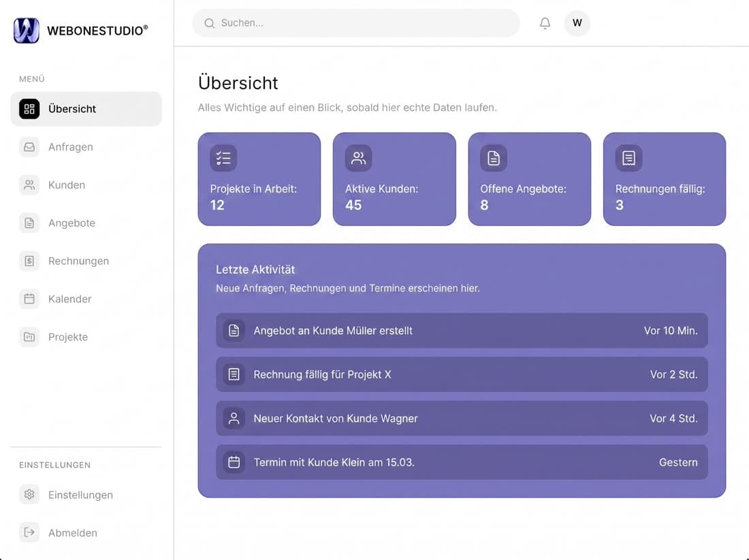Click the WebOneStudio logo icon
This screenshot has height=560, width=749.
[x=27, y=30]
